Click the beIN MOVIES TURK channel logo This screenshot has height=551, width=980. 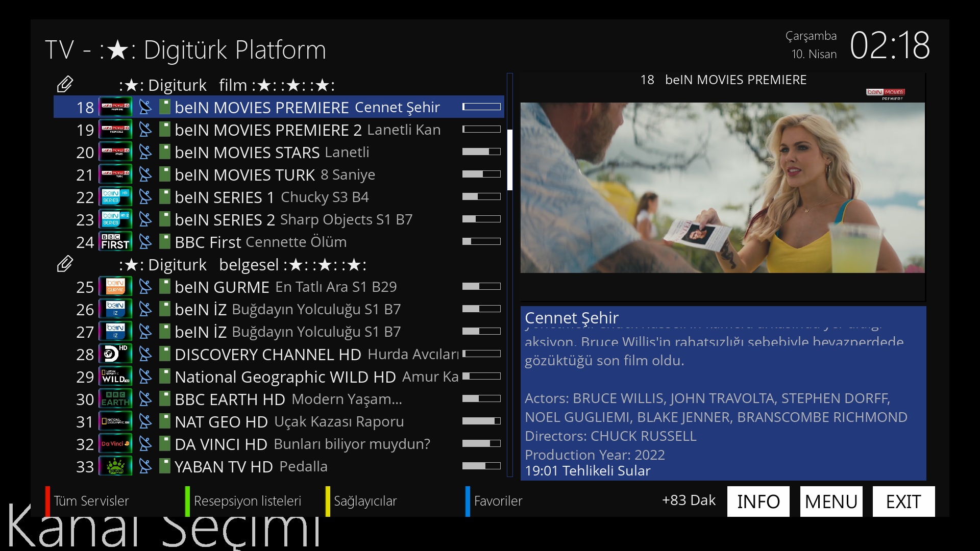tap(115, 174)
